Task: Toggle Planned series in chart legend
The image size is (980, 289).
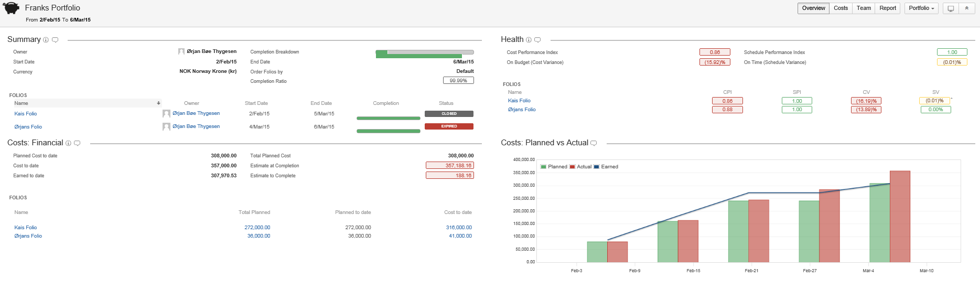Action: click(x=554, y=167)
